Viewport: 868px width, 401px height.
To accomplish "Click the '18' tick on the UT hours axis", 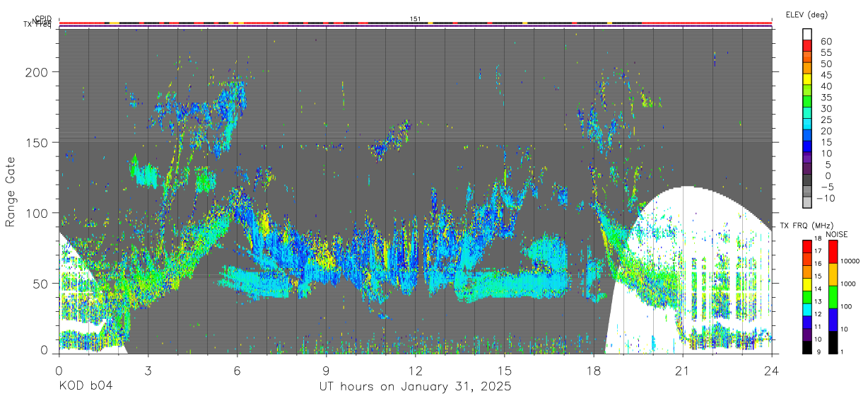I will click(594, 369).
